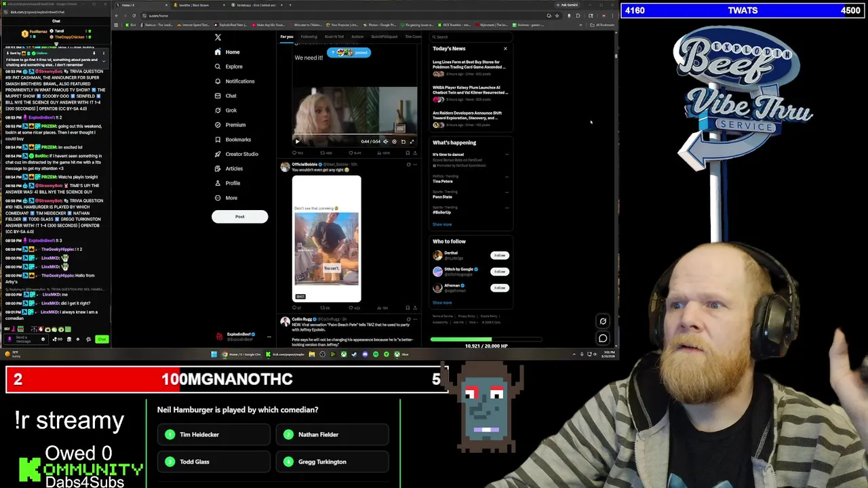Screen dimensions: 868x488
Task: Go to Home in the X sidebar
Action: pos(227,52)
